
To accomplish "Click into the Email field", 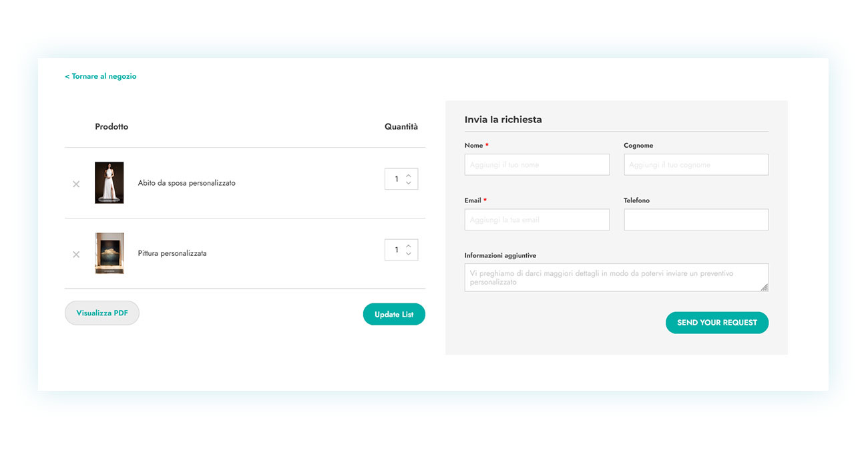I will (x=537, y=220).
